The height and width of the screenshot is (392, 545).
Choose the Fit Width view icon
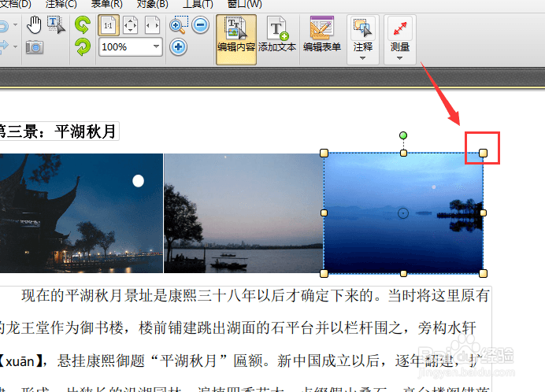pos(152,25)
